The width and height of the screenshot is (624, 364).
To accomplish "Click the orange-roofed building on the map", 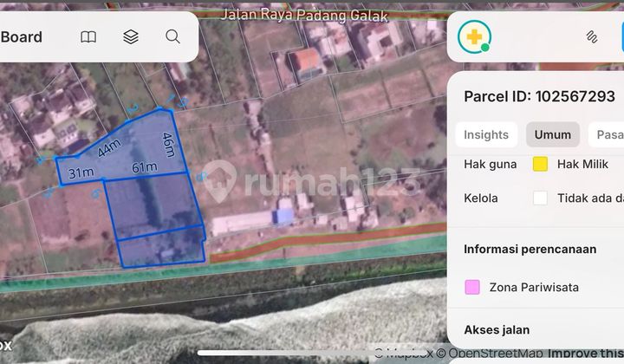I will pos(307,63).
